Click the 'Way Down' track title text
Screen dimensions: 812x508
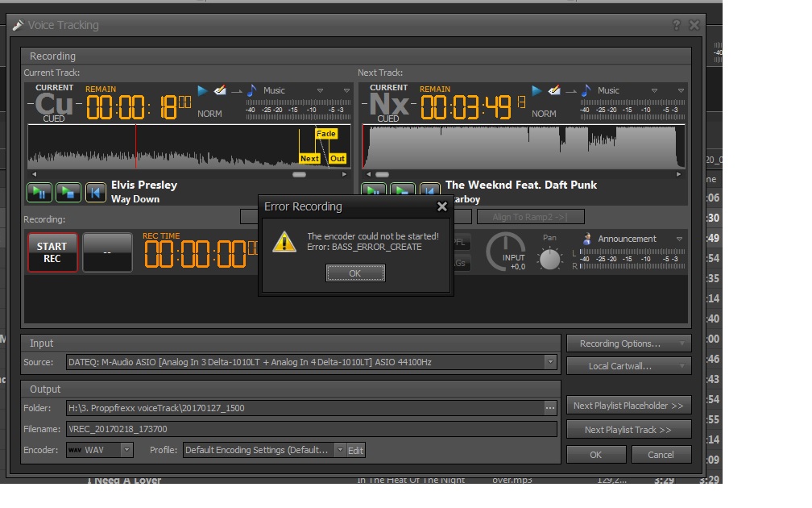pyautogui.click(x=135, y=199)
